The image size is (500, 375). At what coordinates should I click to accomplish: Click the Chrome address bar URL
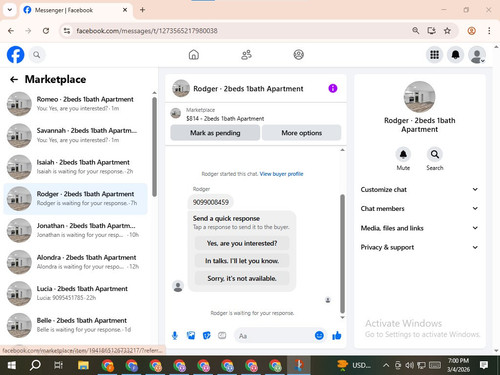pos(147,31)
